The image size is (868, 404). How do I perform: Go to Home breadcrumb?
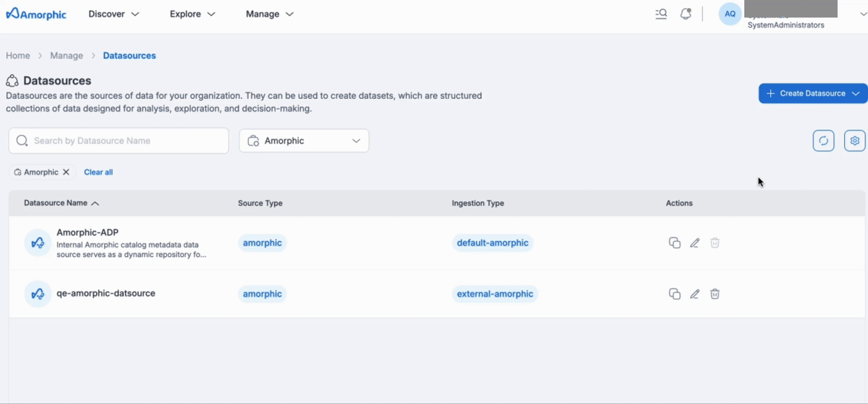pyautogui.click(x=18, y=55)
